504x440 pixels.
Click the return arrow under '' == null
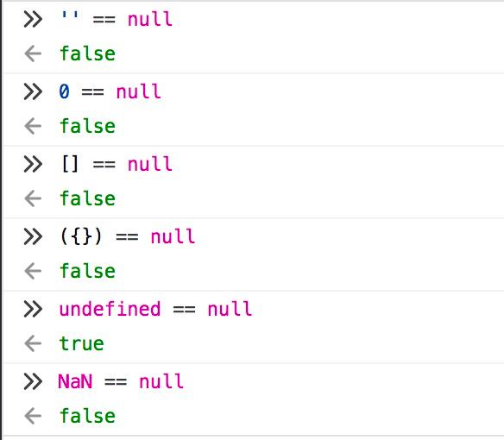(x=33, y=53)
